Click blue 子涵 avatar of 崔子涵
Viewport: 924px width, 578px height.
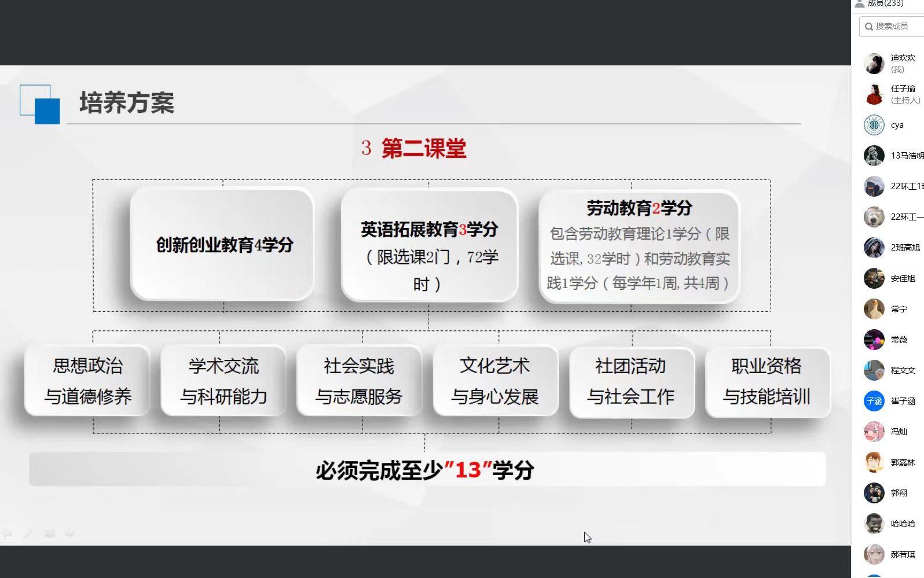[874, 401]
